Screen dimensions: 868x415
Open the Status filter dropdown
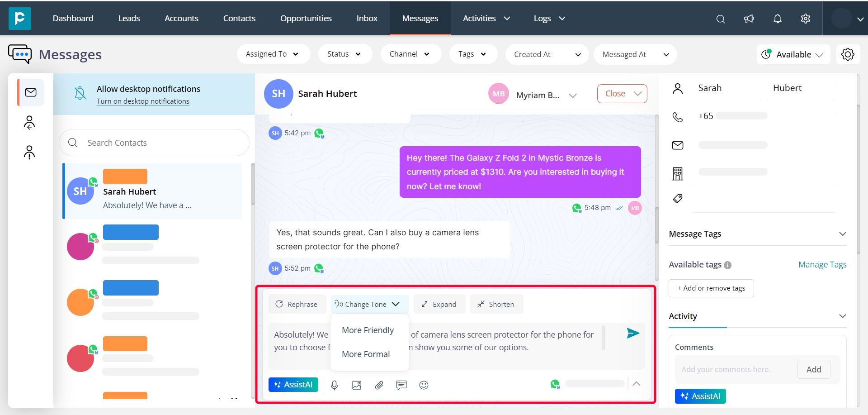click(345, 54)
